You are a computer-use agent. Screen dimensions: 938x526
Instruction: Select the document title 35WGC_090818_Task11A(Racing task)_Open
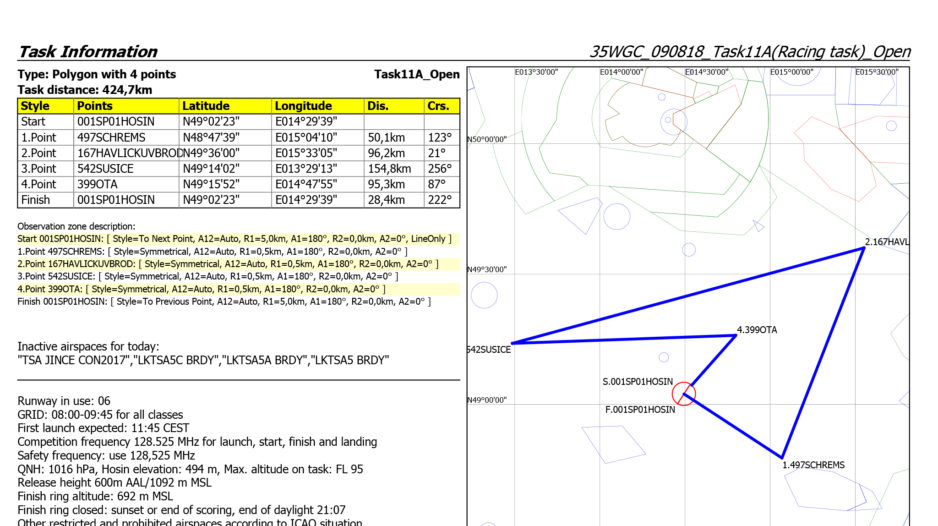(x=749, y=52)
